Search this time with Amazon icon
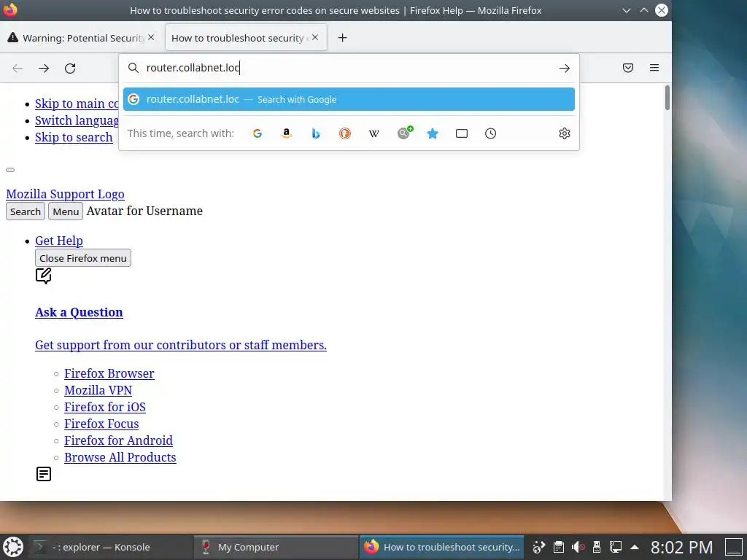The height and width of the screenshot is (560, 747). pyautogui.click(x=286, y=133)
